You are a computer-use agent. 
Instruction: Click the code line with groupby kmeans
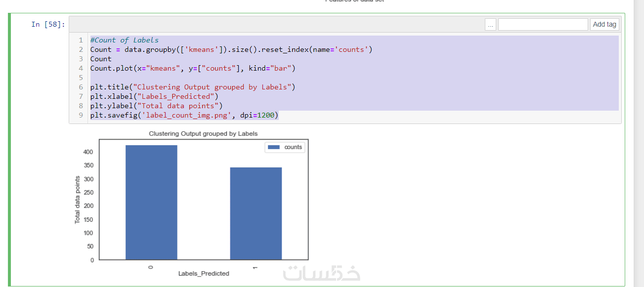tap(231, 49)
